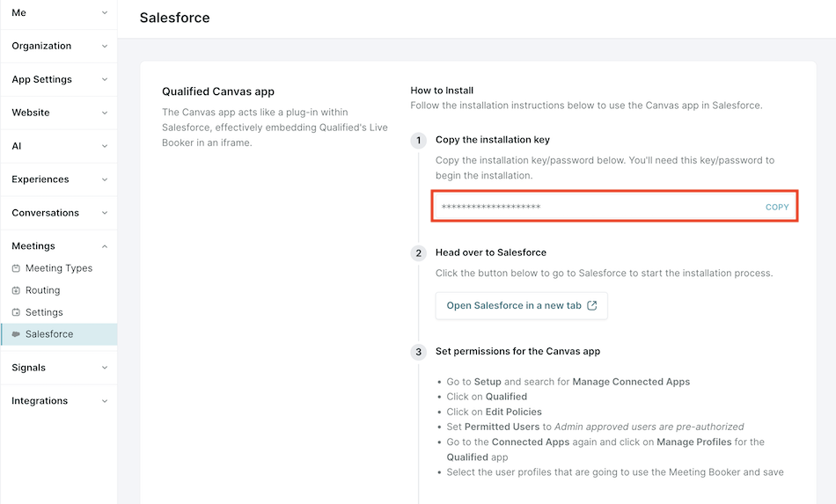Viewport: 836px width, 504px height.
Task: Expand the Organization chevron
Action: click(105, 46)
